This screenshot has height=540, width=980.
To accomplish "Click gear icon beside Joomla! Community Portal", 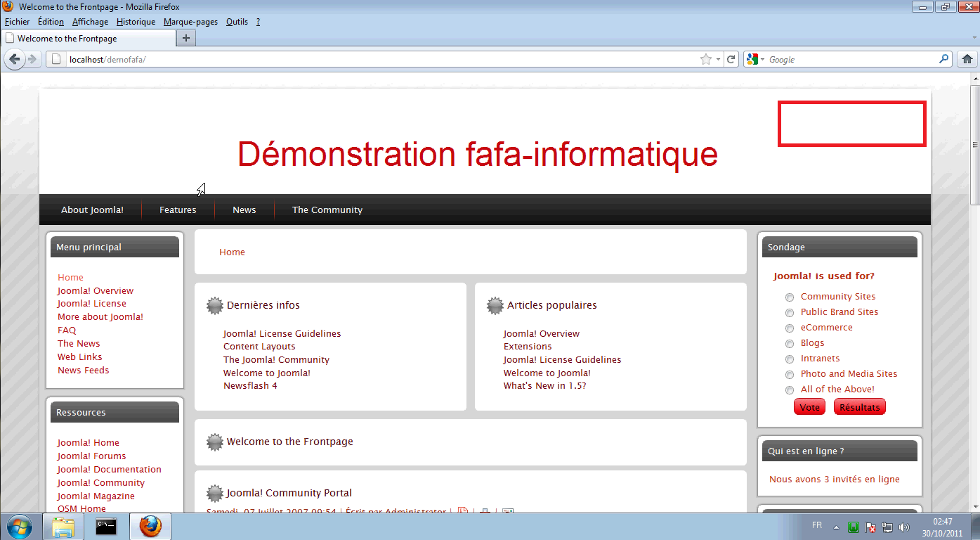I will (215, 493).
